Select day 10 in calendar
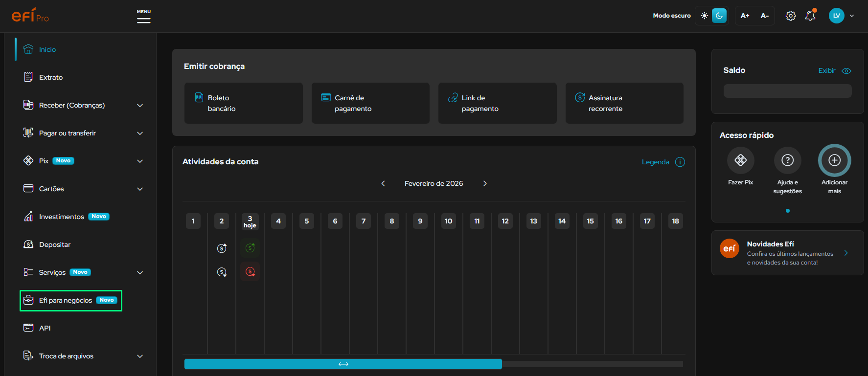868x376 pixels. click(449, 221)
